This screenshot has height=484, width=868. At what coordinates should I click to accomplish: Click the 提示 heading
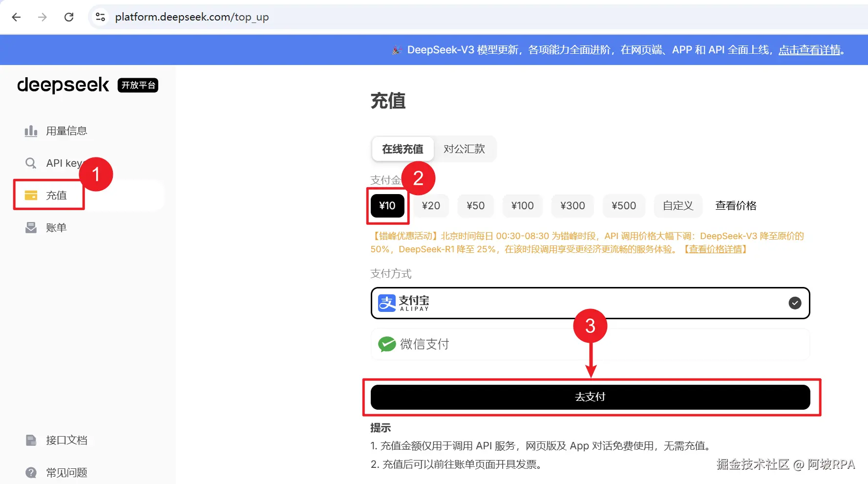381,428
